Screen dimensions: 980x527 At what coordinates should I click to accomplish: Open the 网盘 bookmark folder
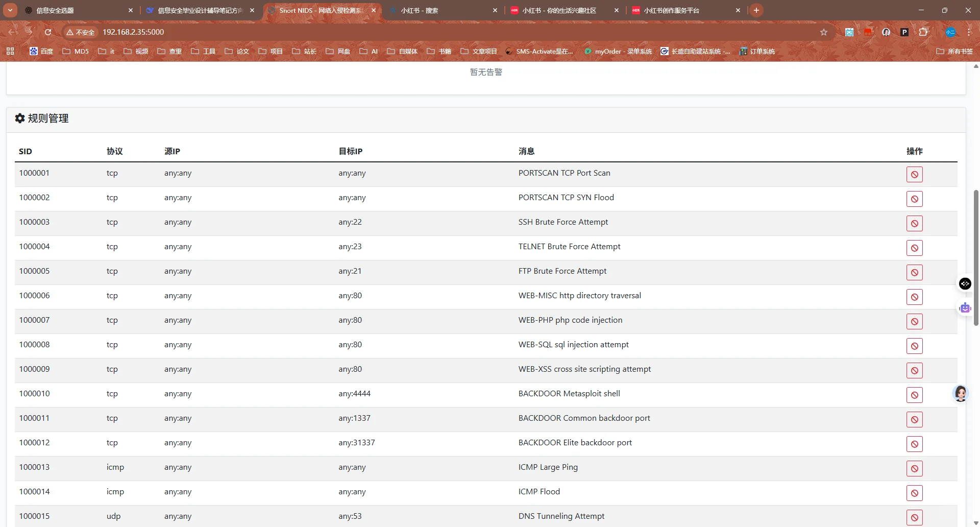click(x=338, y=51)
